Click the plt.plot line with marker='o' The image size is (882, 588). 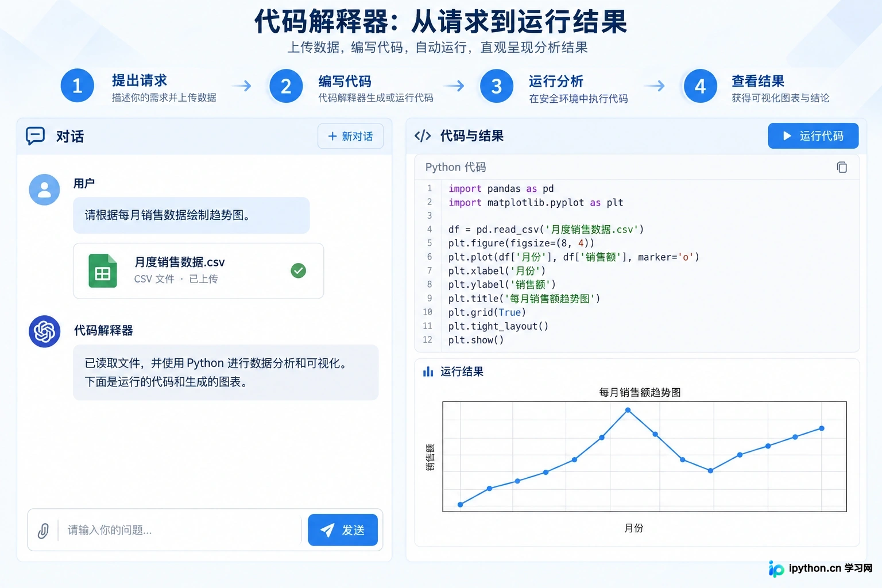pyautogui.click(x=573, y=257)
